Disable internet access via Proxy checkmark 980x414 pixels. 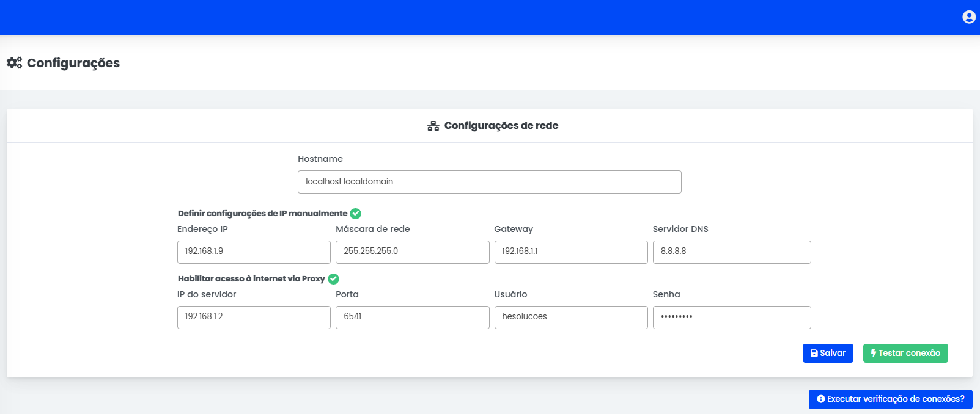[x=333, y=279]
